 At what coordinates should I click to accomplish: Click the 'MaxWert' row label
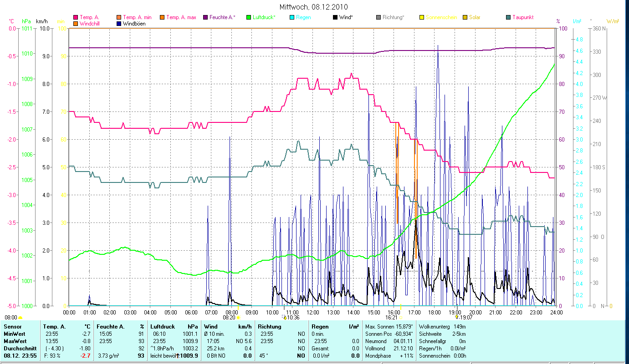coord(15,341)
